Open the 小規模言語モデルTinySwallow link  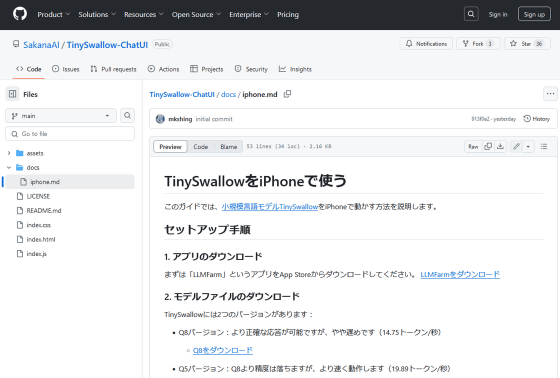coord(270,207)
